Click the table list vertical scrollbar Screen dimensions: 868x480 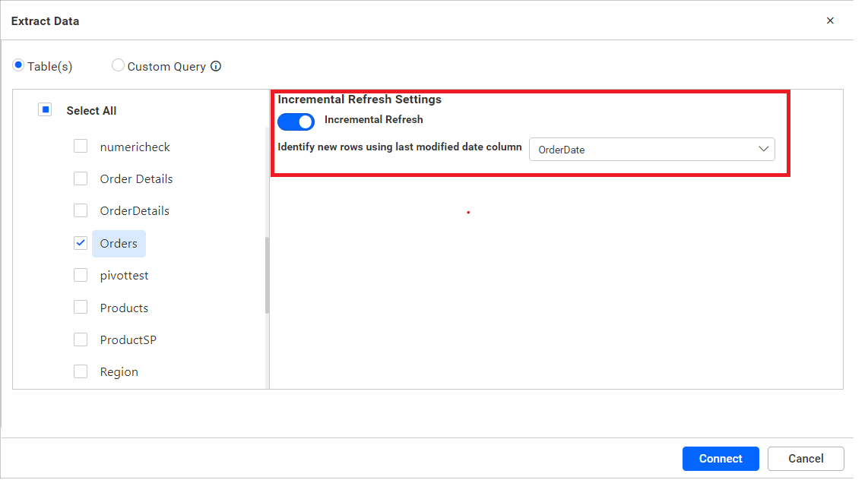tap(267, 275)
